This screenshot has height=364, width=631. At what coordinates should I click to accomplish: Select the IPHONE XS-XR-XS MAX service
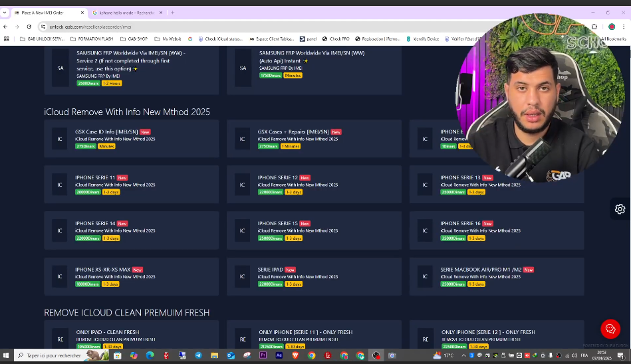point(132,276)
